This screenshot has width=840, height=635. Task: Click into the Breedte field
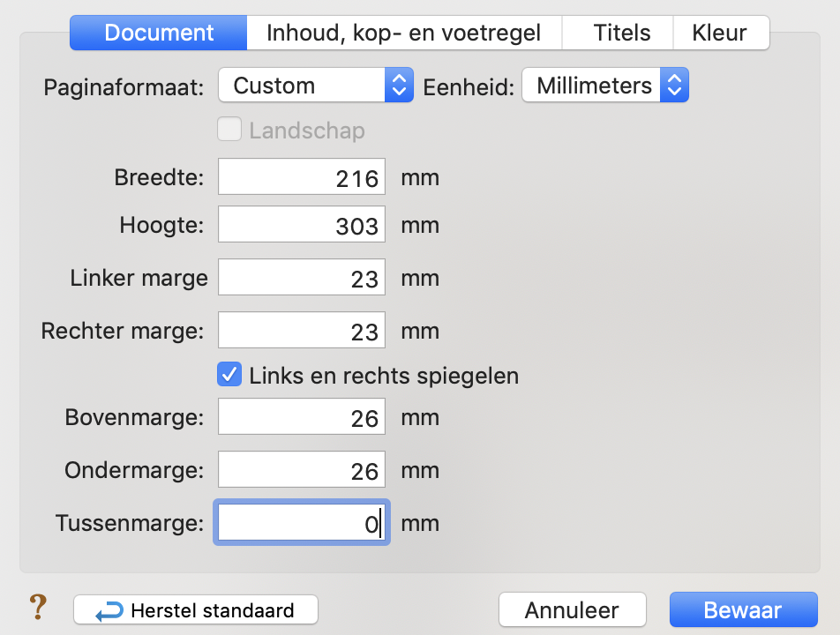(x=301, y=177)
